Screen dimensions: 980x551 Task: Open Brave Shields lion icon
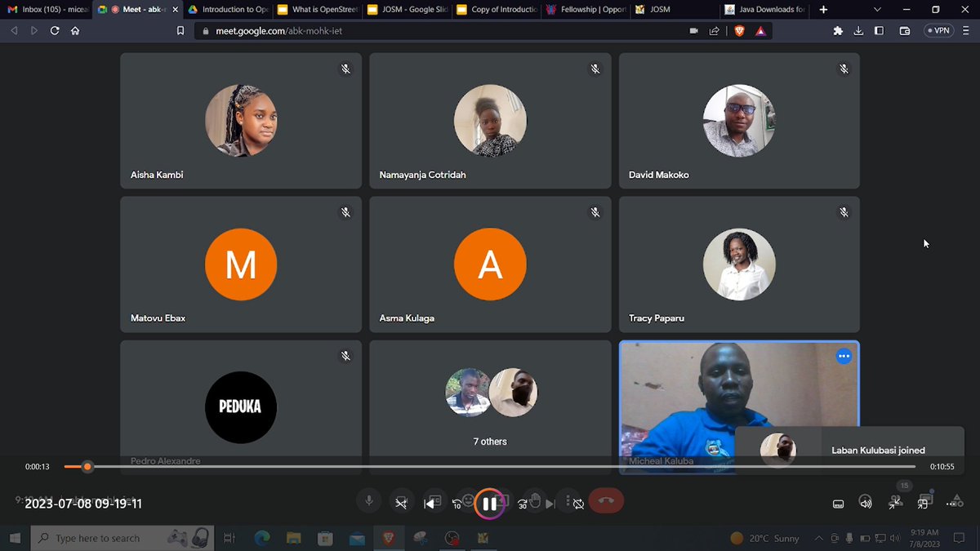[x=738, y=31]
